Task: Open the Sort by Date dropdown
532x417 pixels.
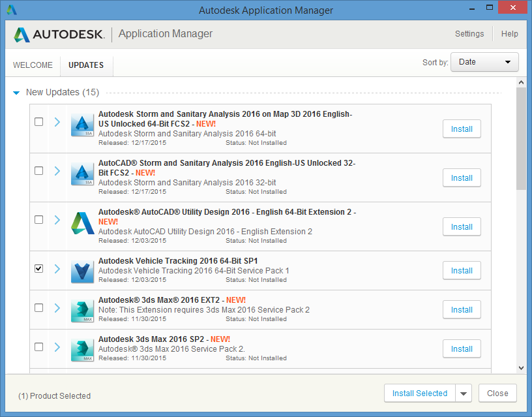Action: click(484, 62)
